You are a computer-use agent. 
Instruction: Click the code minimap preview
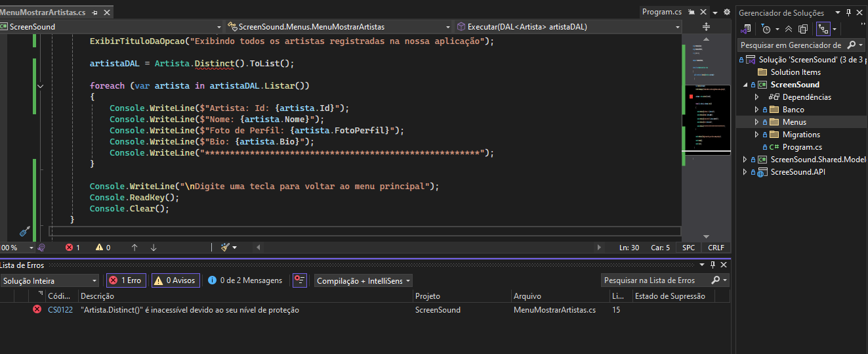(x=707, y=120)
